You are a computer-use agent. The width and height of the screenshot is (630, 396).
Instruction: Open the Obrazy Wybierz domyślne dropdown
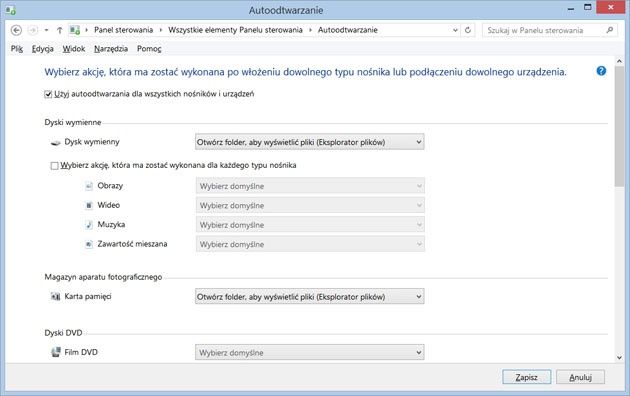tap(310, 186)
